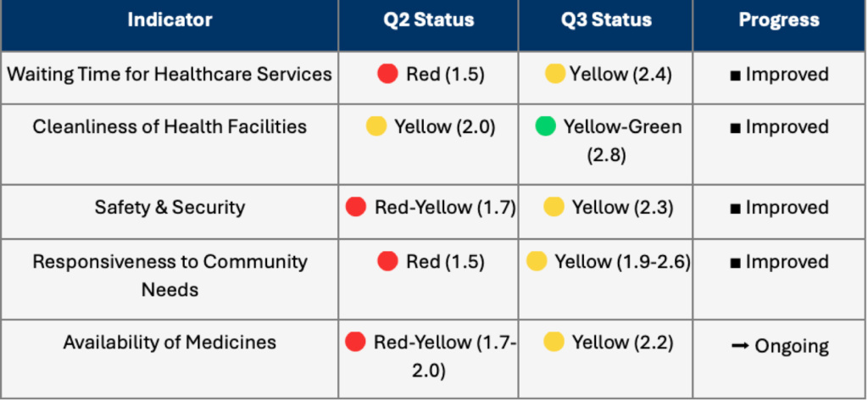The width and height of the screenshot is (868, 401).
Task: Click the green dot next to Yellow-Green (2.8)
Action: click(x=545, y=127)
